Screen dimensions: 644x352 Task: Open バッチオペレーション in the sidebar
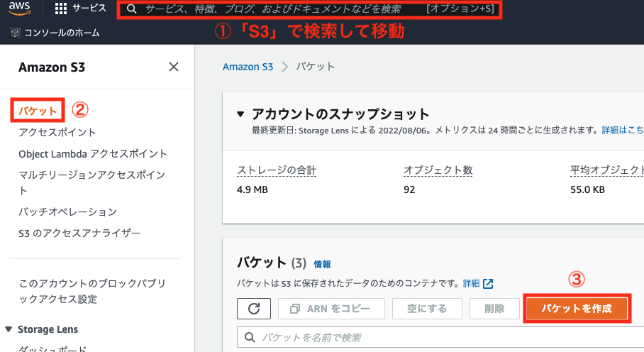coord(68,212)
